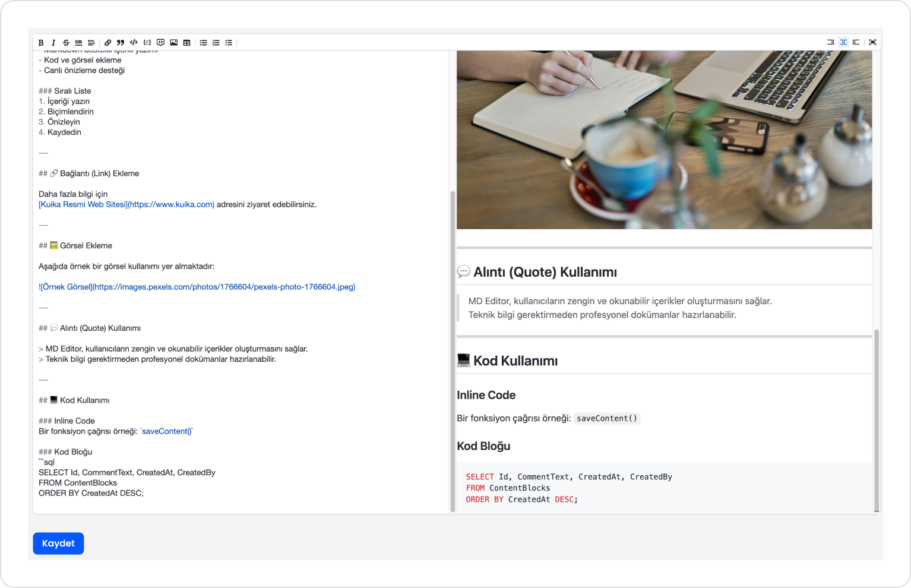Screen dimensions: 911x588
Task: Switch to edit-only mode
Action: click(x=830, y=42)
